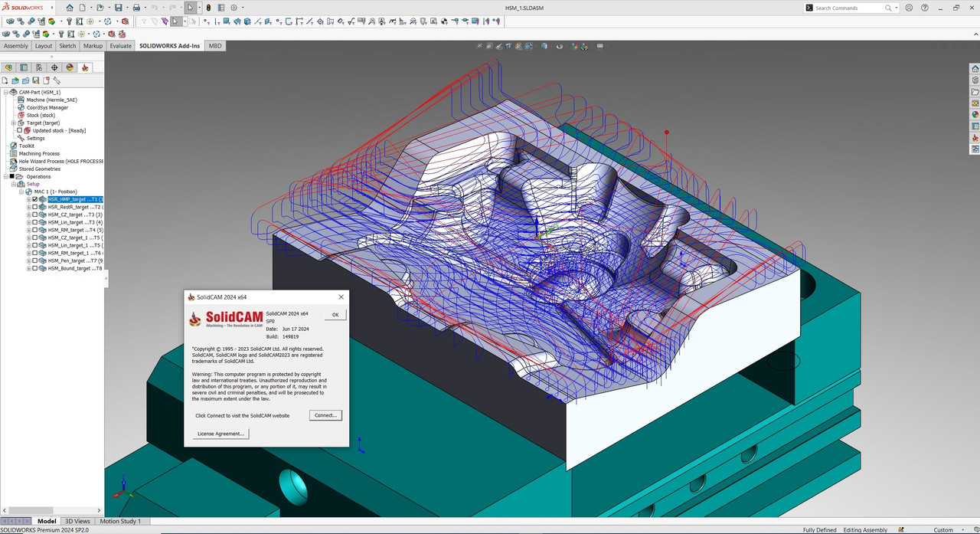Click OK in the SolidCAM about dialog

coord(335,315)
